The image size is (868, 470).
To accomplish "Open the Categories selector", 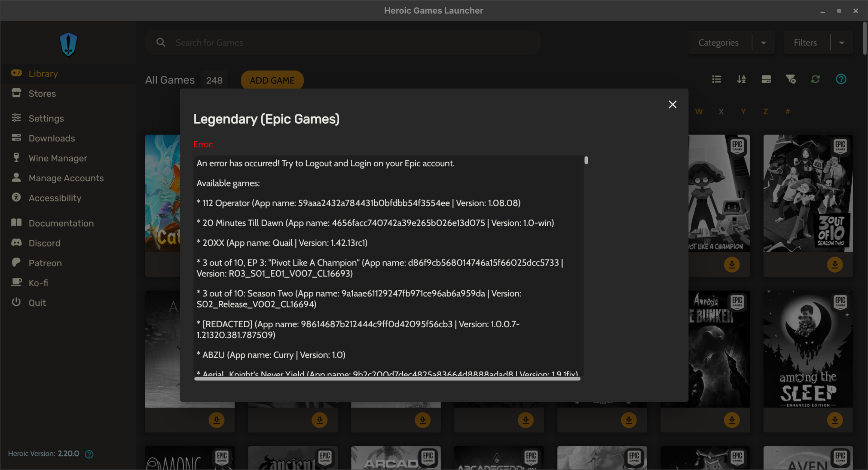I will [x=718, y=43].
